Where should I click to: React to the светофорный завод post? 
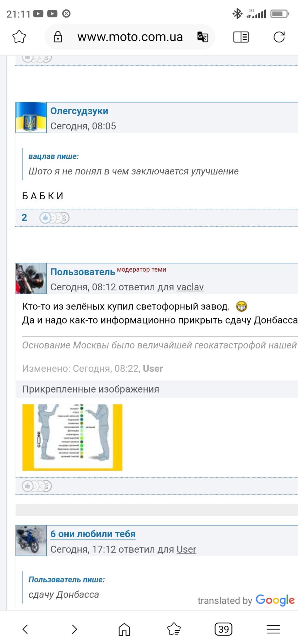[x=28, y=486]
